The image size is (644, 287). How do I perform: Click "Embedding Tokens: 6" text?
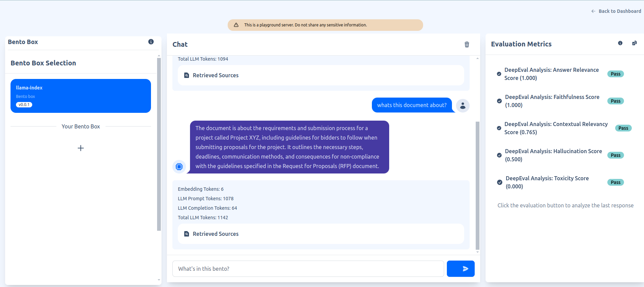tap(201, 189)
